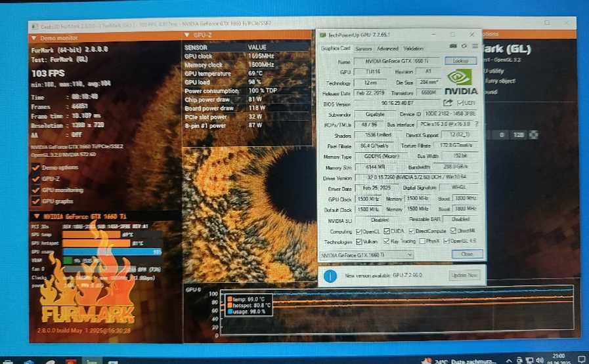
Task: Click the gear icon in FurMark options panel
Action: click(534, 134)
